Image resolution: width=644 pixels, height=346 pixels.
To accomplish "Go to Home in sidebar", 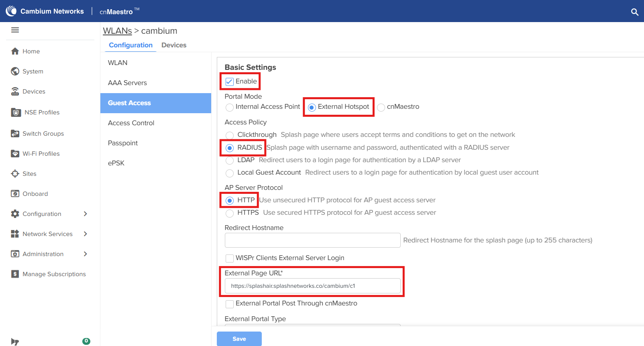I will (x=31, y=51).
